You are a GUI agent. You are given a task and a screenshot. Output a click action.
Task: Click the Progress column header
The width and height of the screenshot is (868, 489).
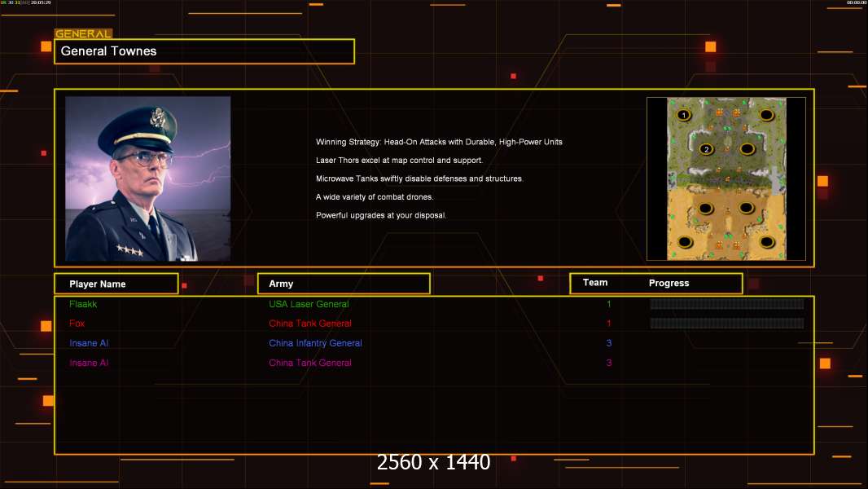[x=669, y=283]
